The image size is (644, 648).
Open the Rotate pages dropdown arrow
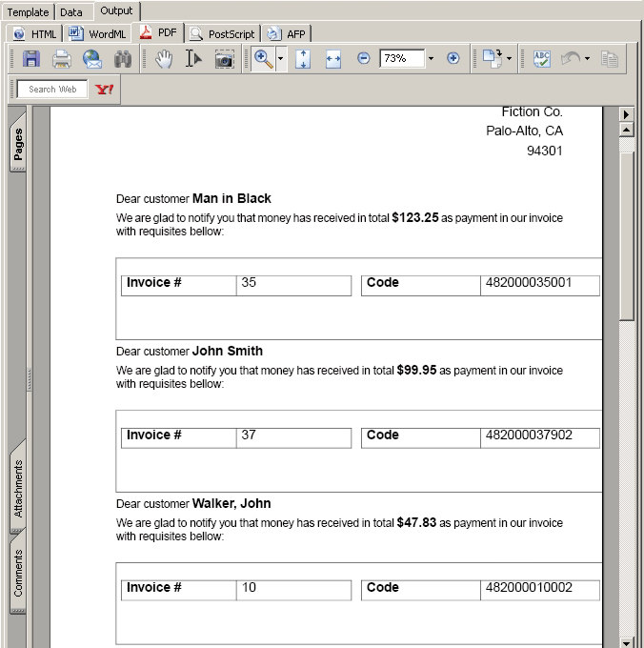pos(509,59)
